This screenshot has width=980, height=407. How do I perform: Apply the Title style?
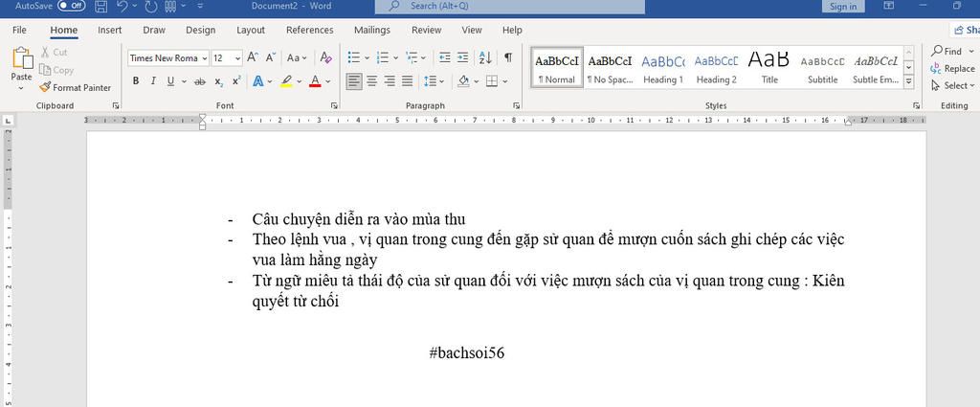tap(769, 68)
